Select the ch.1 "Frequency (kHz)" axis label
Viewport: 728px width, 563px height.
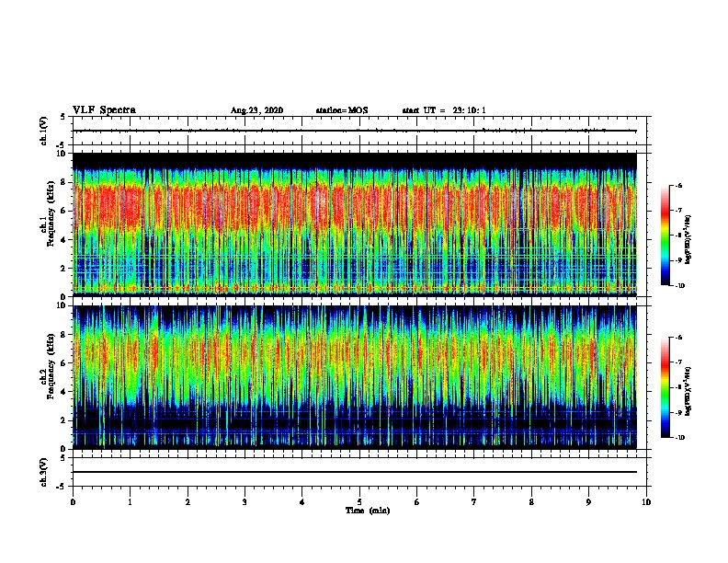[51, 213]
